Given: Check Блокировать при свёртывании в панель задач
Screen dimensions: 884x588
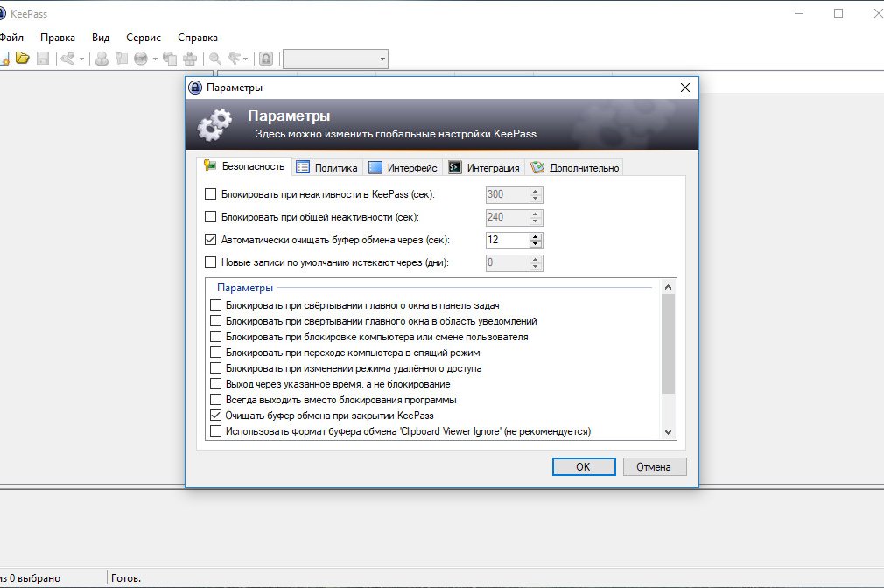Looking at the screenshot, I should point(215,305).
